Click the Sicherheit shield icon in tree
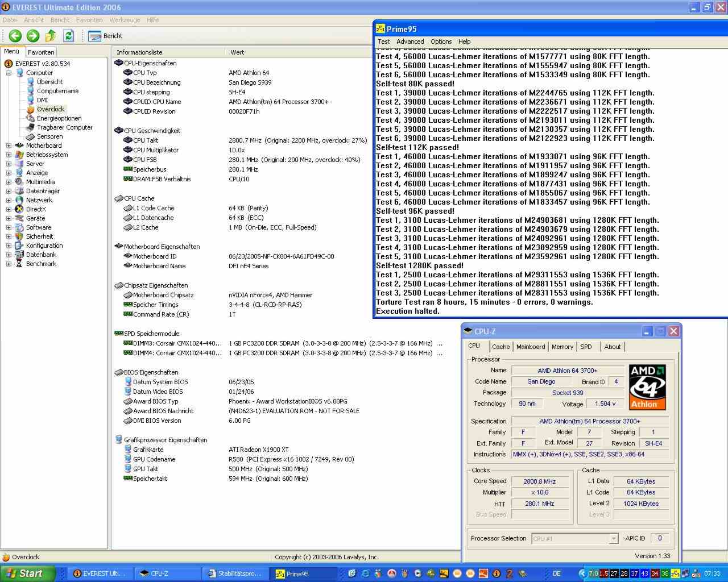 [x=19, y=236]
